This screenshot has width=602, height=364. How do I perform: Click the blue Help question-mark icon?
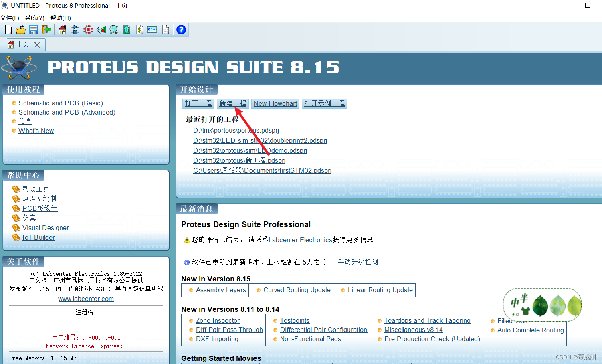point(181,30)
